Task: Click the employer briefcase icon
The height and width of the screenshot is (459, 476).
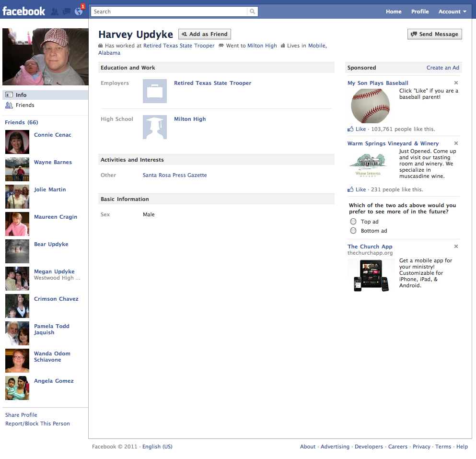Action: click(x=155, y=91)
